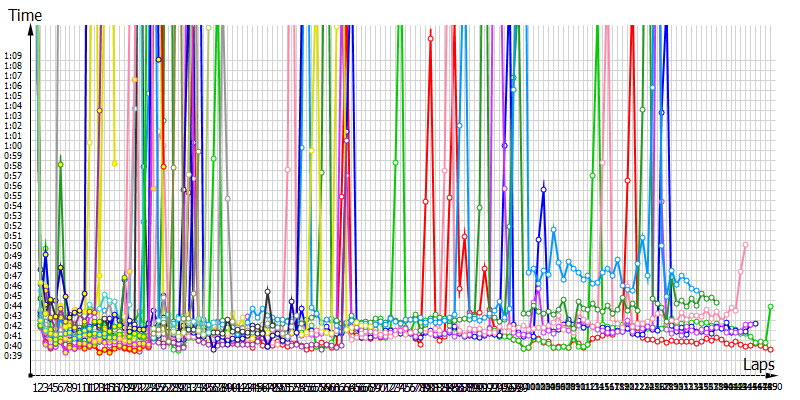Select the final green data point near 0:44
This screenshot has height=400, width=800.
click(771, 306)
